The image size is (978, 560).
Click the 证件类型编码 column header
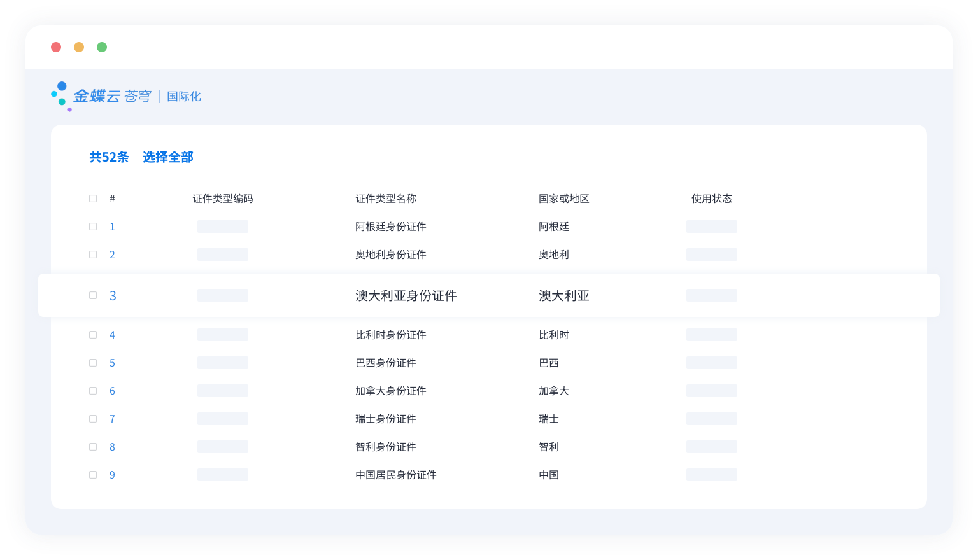pos(223,199)
